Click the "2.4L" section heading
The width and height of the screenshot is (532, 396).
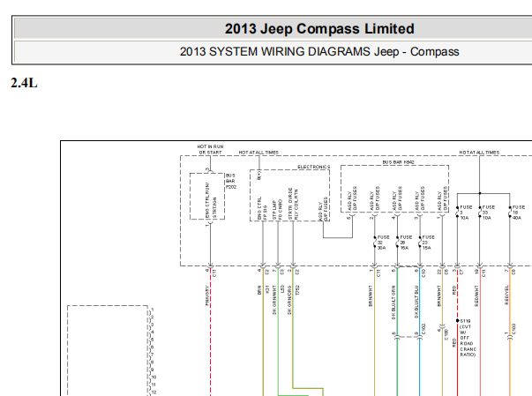pyautogui.click(x=24, y=83)
